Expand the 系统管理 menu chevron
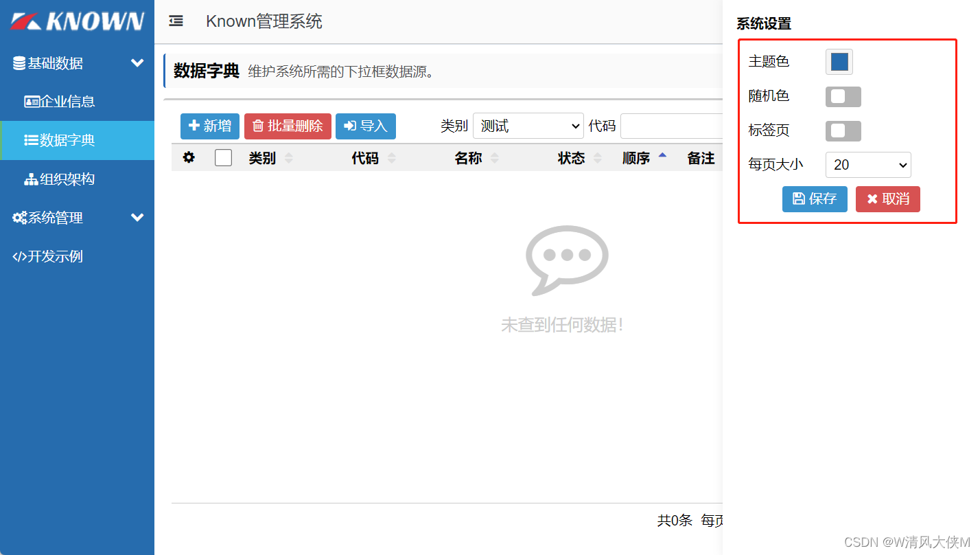The height and width of the screenshot is (555, 980). click(x=137, y=218)
